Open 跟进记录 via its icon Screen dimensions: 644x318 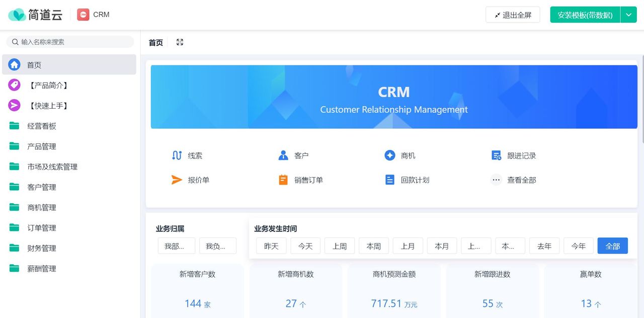coord(496,155)
